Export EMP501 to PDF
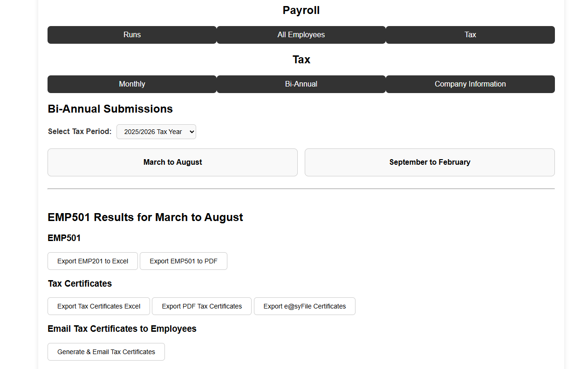The height and width of the screenshot is (369, 588). point(183,261)
